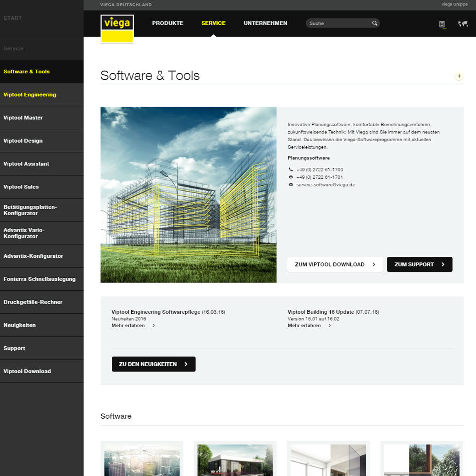Click the Planungssoftware contact heading
The image size is (476, 476).
pyautogui.click(x=309, y=158)
